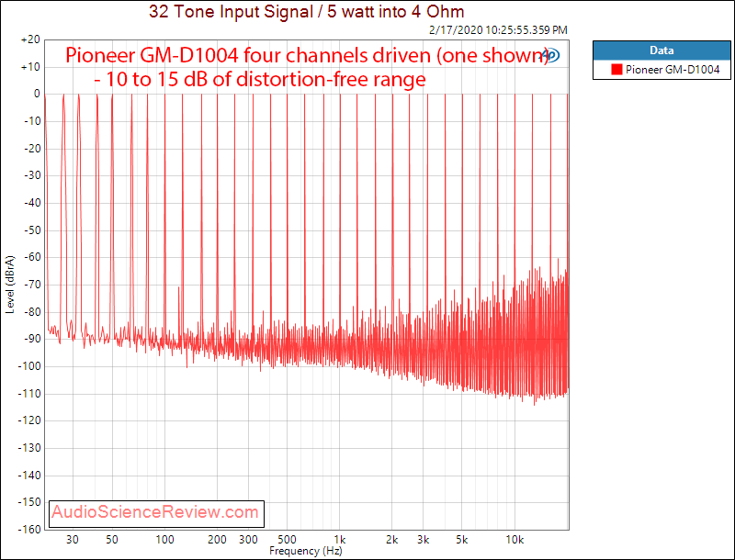Click the -20 tick on the level axis
This screenshot has width=735, height=560.
[32, 149]
